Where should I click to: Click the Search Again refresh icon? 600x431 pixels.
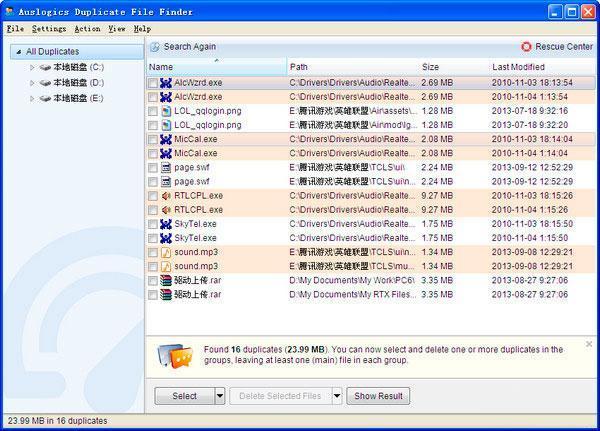[x=155, y=47]
